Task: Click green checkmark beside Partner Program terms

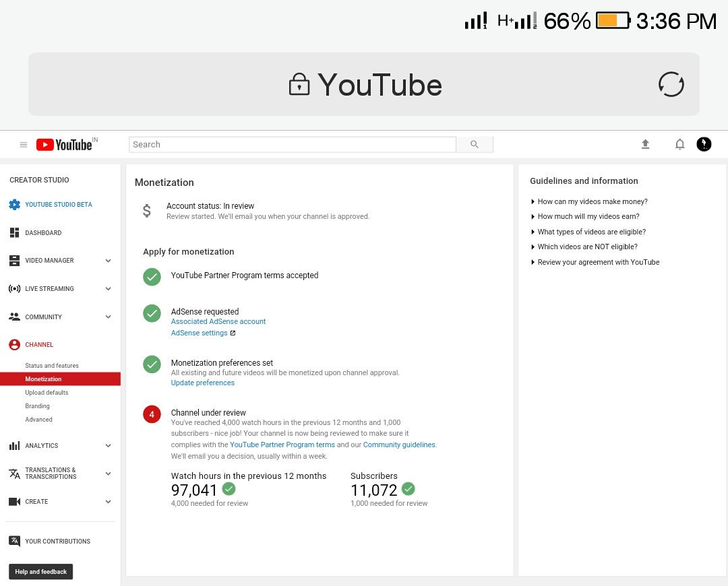Action: click(x=152, y=277)
